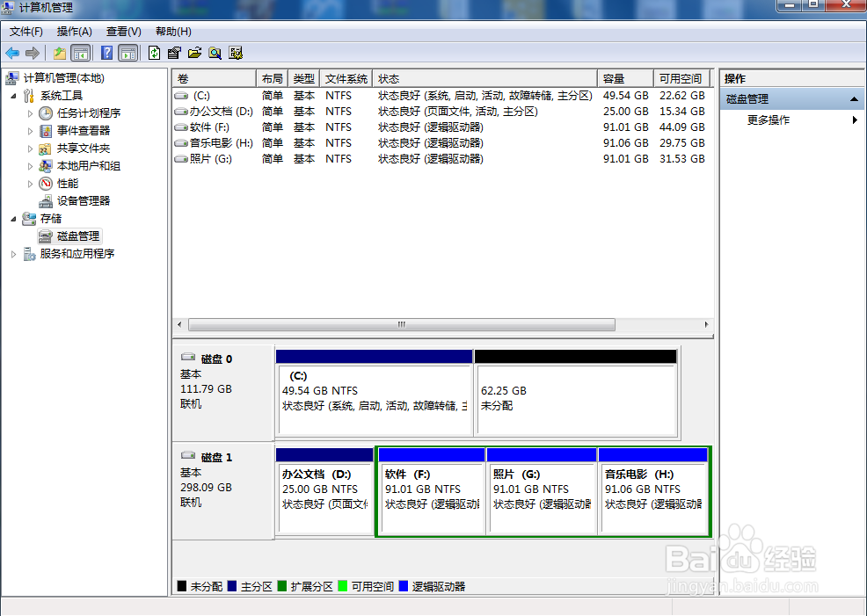The width and height of the screenshot is (867, 616).
Task: Select the 性能 icon in tree
Action: point(46,184)
